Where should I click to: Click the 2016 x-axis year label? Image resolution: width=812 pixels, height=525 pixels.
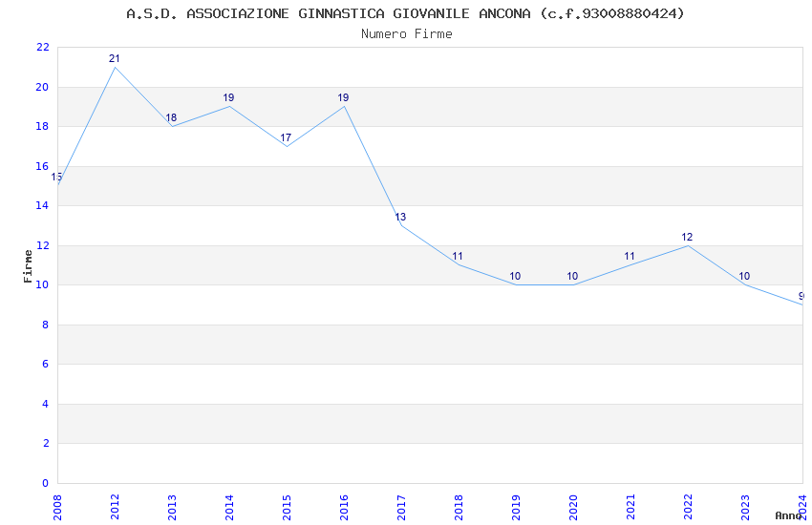[x=344, y=507]
